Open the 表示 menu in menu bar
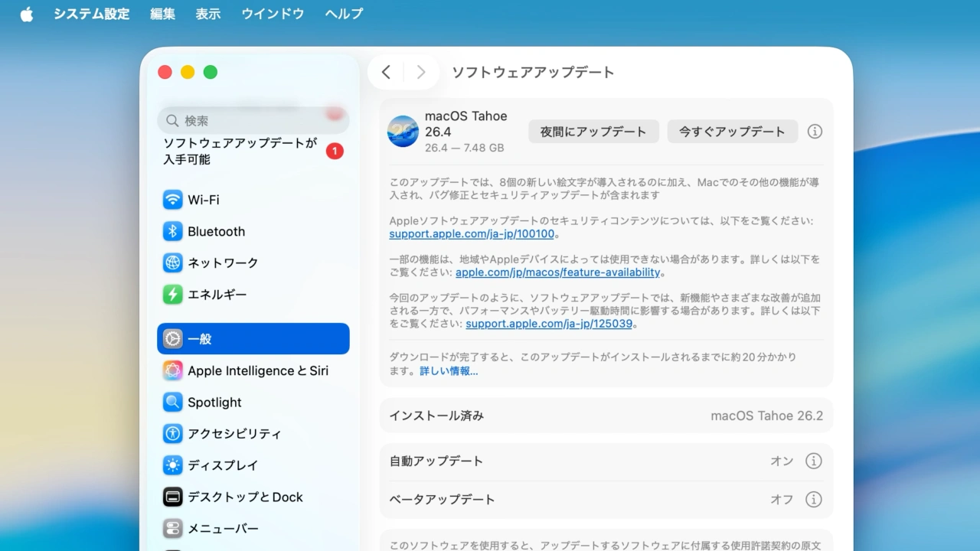The width and height of the screenshot is (980, 551). click(x=207, y=14)
